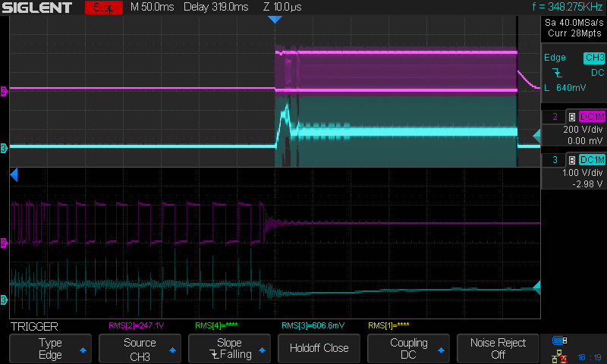Click the trigger level 640mV readout
The image size is (607, 364).
tap(565, 88)
